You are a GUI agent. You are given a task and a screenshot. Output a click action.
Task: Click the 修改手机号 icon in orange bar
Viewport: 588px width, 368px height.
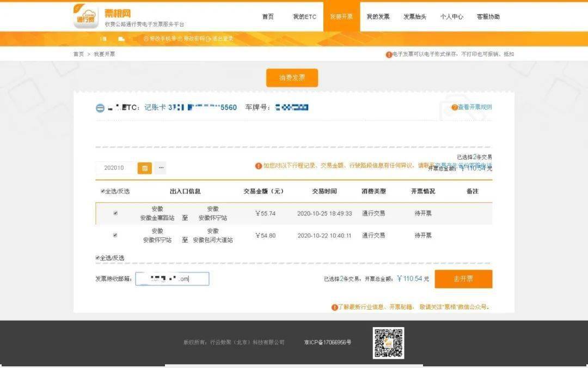146,39
